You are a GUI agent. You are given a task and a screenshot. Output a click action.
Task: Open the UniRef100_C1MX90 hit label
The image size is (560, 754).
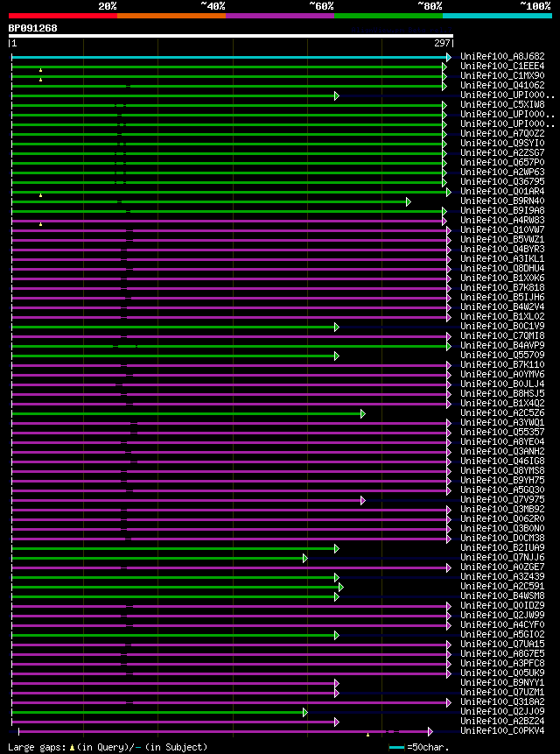coord(502,76)
